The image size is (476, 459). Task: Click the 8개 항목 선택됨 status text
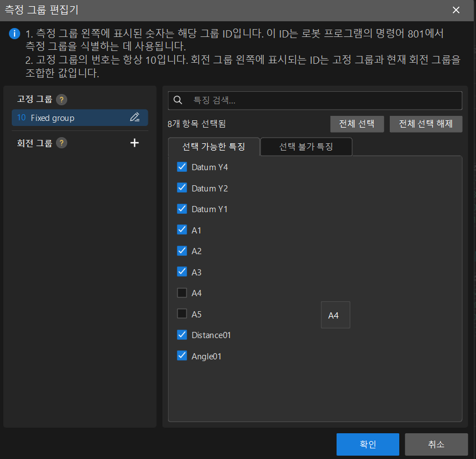coord(197,124)
